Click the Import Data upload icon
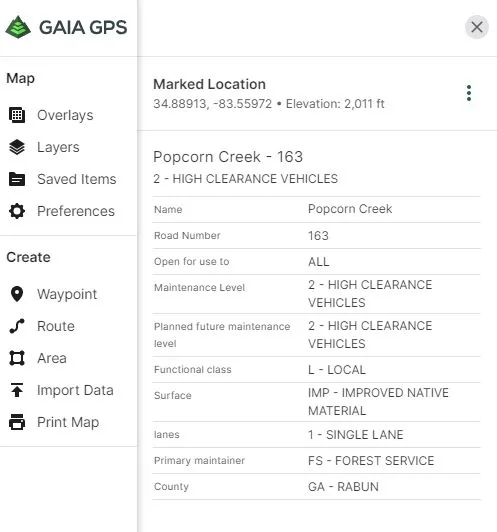Image resolution: width=497 pixels, height=532 pixels. [17, 390]
